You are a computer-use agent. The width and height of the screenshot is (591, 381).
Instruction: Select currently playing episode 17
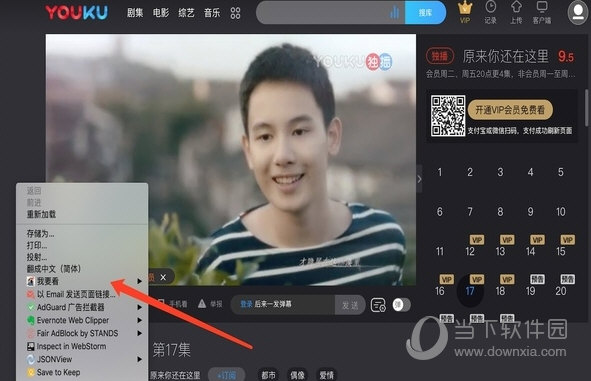[x=470, y=291]
